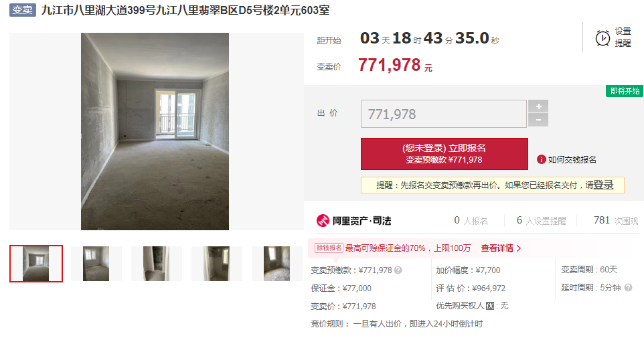Open the 登录 link in the reminder
Viewport: 644px width, 342px height.
(603, 185)
